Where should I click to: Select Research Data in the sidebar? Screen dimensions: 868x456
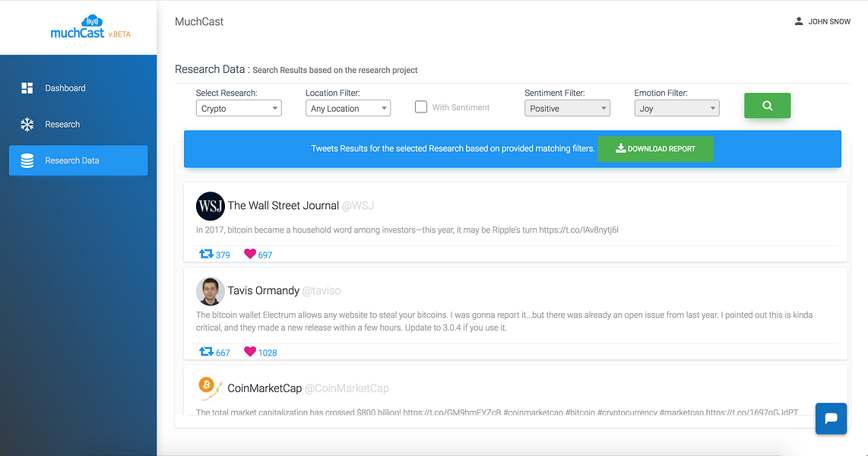[78, 160]
